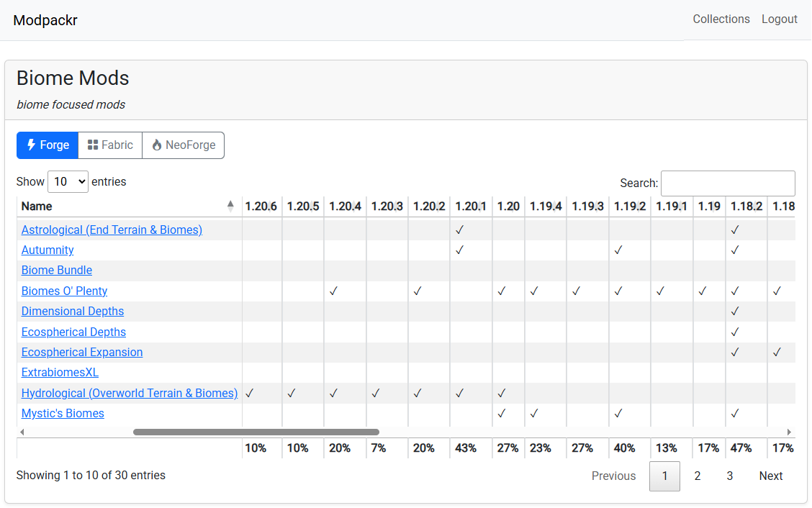The height and width of the screenshot is (508, 812).
Task: Open the entries-per-page dropdown
Action: tap(68, 181)
